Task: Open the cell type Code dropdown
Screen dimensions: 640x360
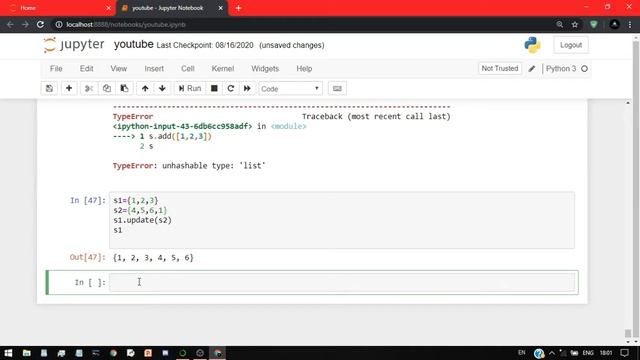Action: tap(290, 89)
